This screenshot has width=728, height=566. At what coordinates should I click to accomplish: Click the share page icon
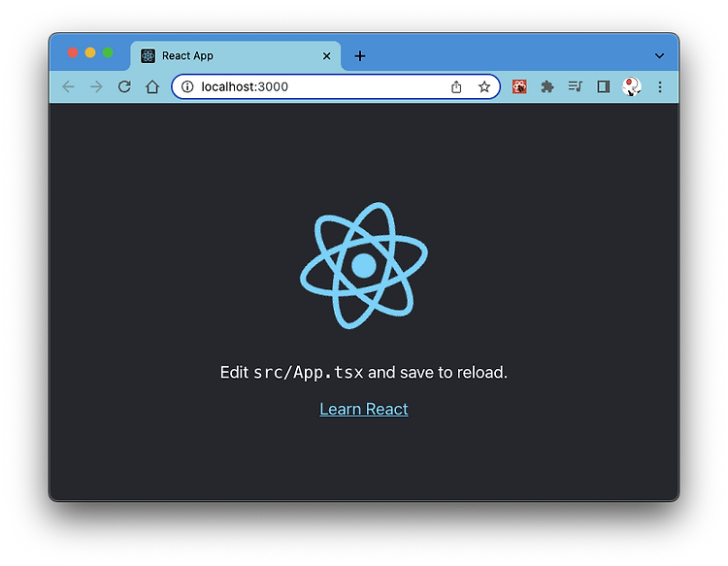(x=456, y=86)
